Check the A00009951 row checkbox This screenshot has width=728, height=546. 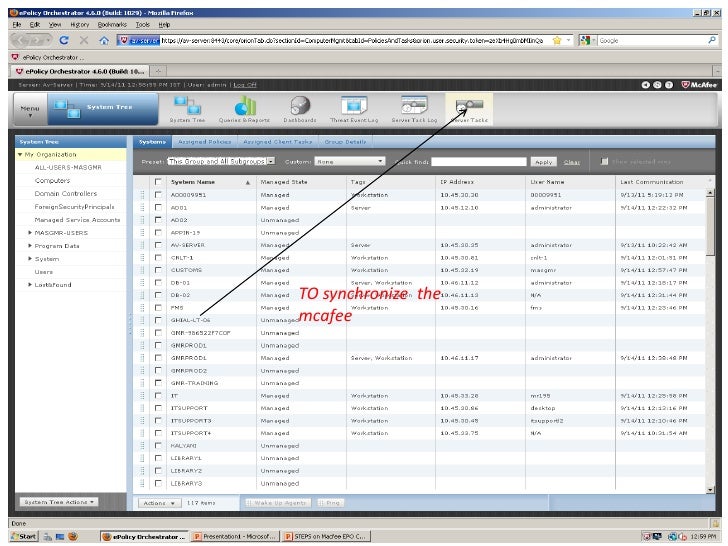(x=158, y=195)
